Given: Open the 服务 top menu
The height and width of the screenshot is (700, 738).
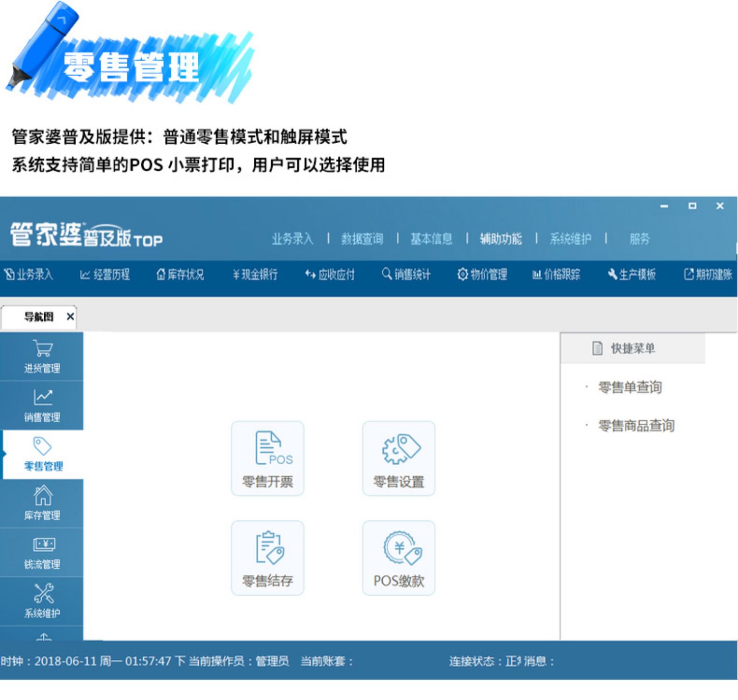Looking at the screenshot, I should 640,239.
